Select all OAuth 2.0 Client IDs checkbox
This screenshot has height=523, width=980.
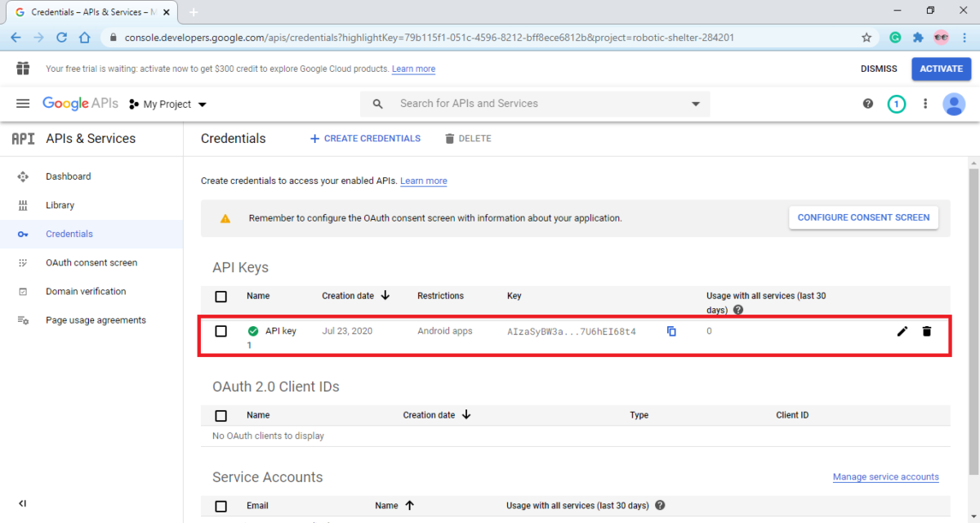(220, 415)
